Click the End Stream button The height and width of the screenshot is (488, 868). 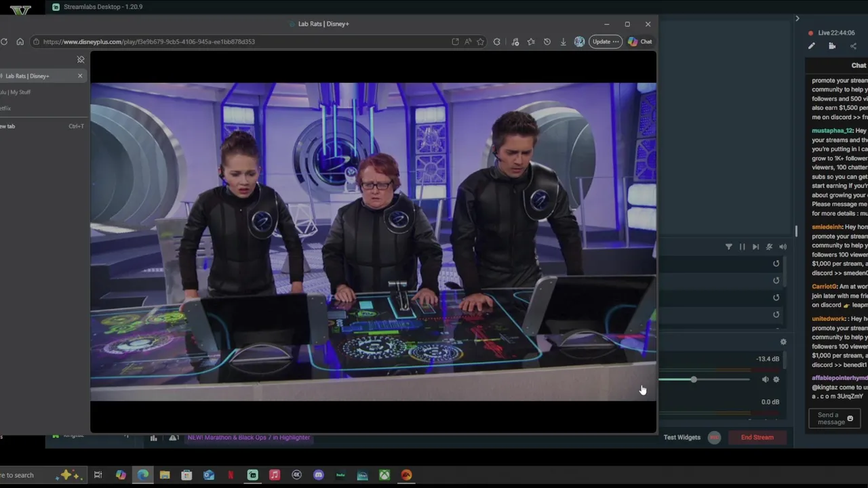[x=757, y=437]
